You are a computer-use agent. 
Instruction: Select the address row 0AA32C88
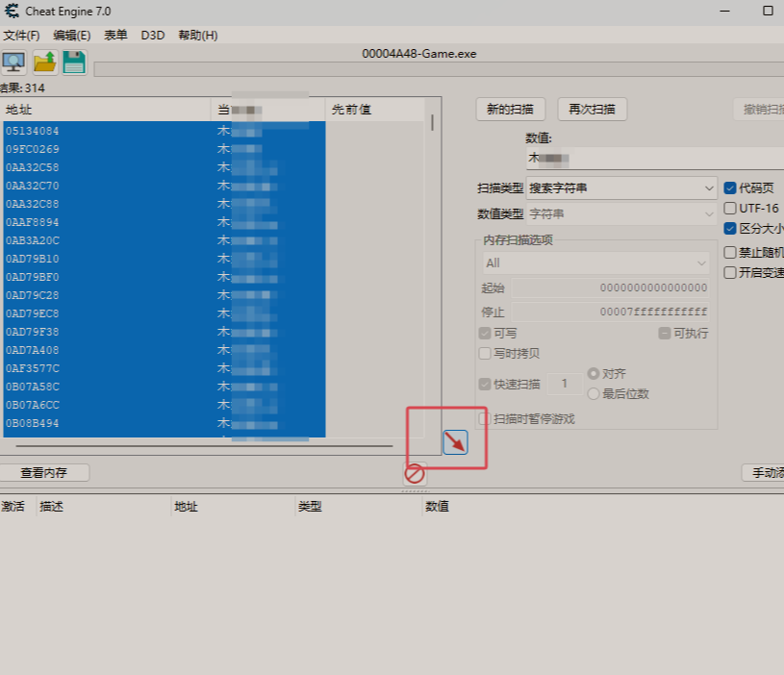164,204
